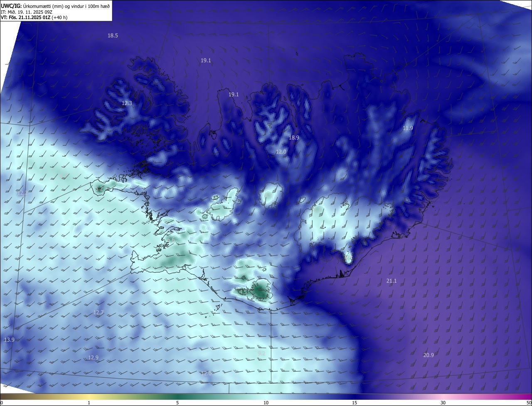Click the 12.3 value over the Westfjords

(x=127, y=103)
